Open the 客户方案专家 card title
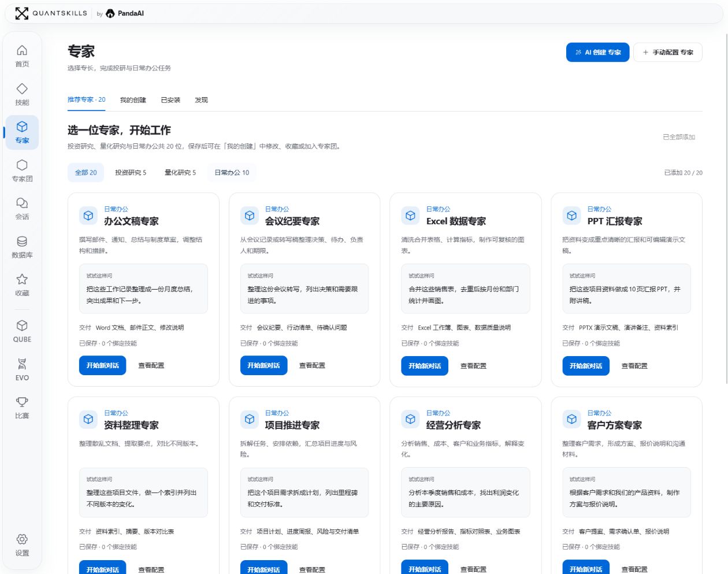The height and width of the screenshot is (574, 728). point(614,425)
